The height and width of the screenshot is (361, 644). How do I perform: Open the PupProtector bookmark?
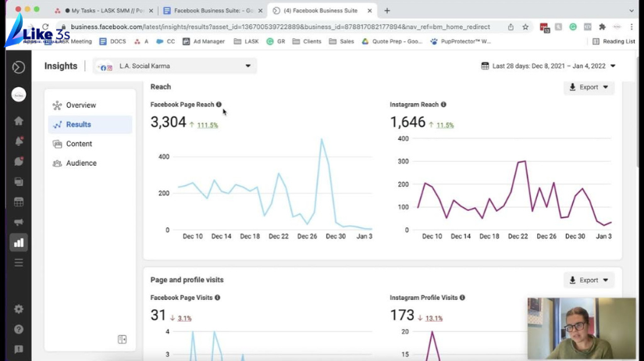pos(461,41)
